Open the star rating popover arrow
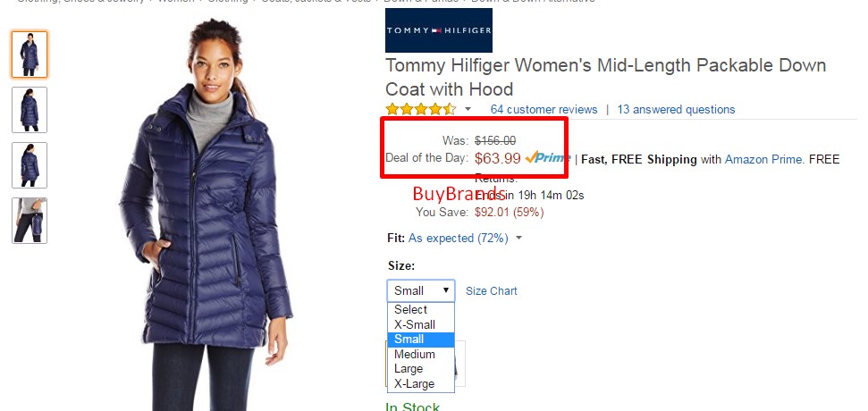The width and height of the screenshot is (868, 411). point(468,109)
